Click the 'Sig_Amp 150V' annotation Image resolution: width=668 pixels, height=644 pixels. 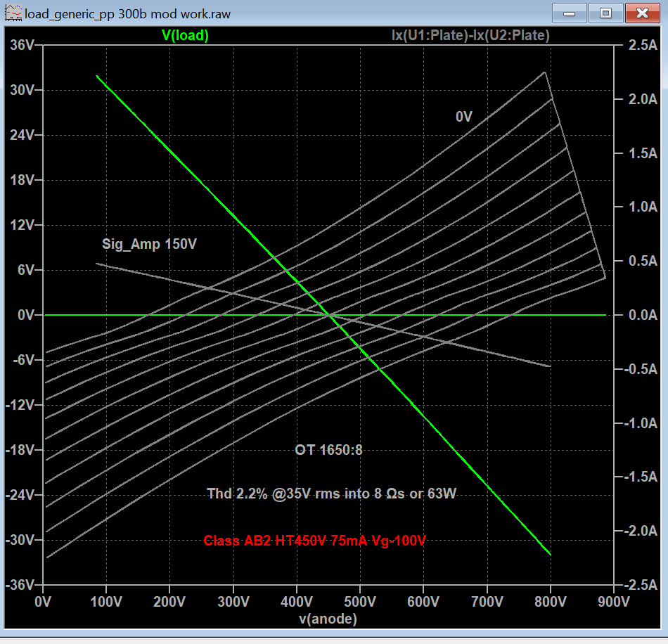click(149, 244)
